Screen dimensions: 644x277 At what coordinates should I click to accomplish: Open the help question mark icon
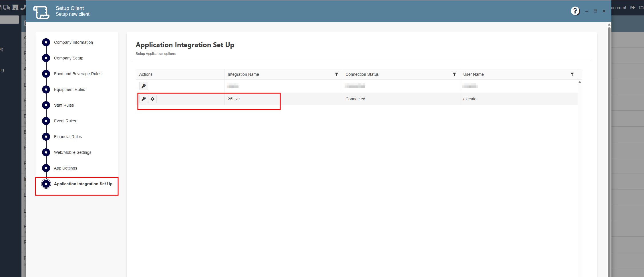[x=575, y=11]
